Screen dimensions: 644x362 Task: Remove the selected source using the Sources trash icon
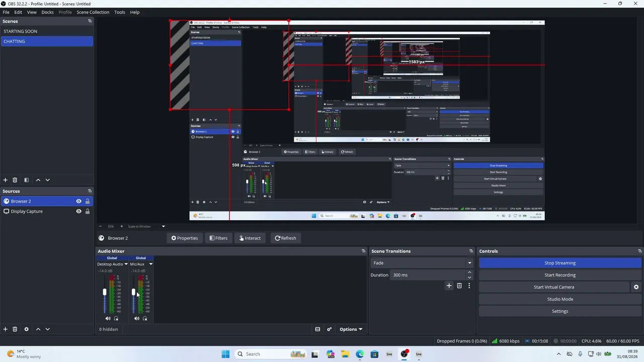point(15,329)
